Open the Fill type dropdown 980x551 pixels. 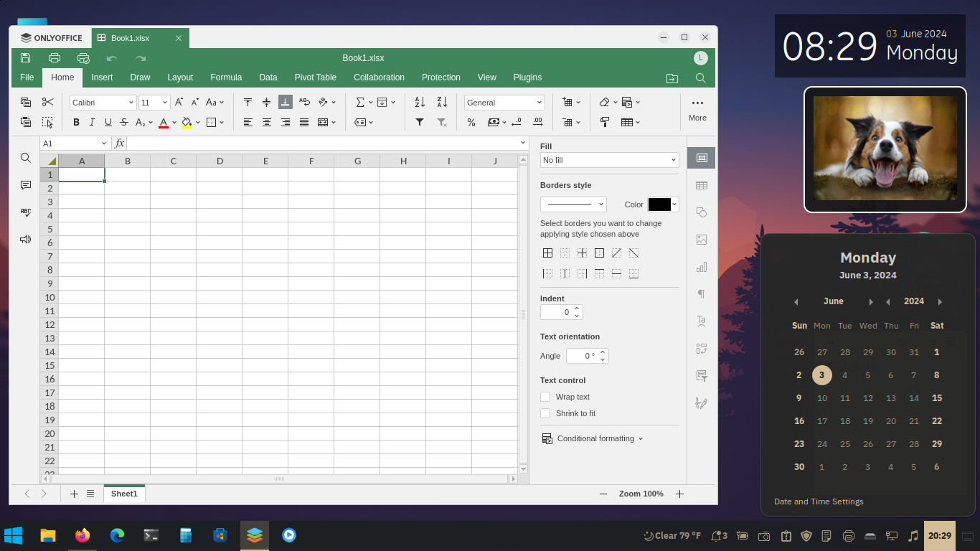click(609, 160)
